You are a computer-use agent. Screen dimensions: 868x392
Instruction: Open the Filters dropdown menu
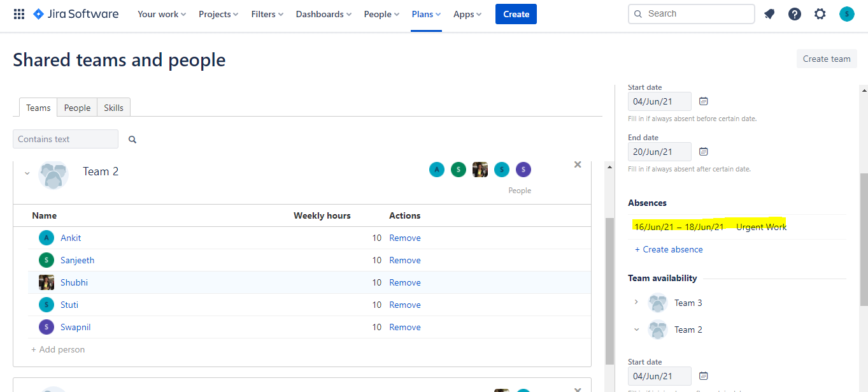(267, 14)
